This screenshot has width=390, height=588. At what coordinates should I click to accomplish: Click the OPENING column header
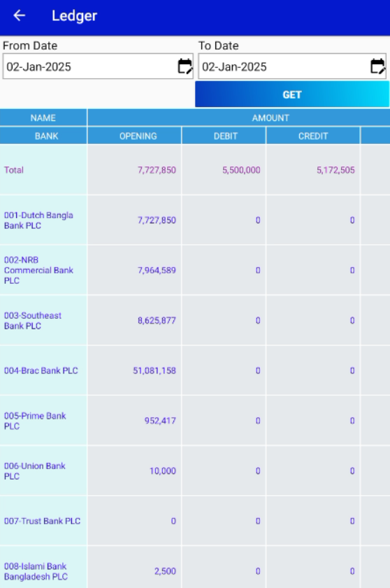click(x=138, y=136)
